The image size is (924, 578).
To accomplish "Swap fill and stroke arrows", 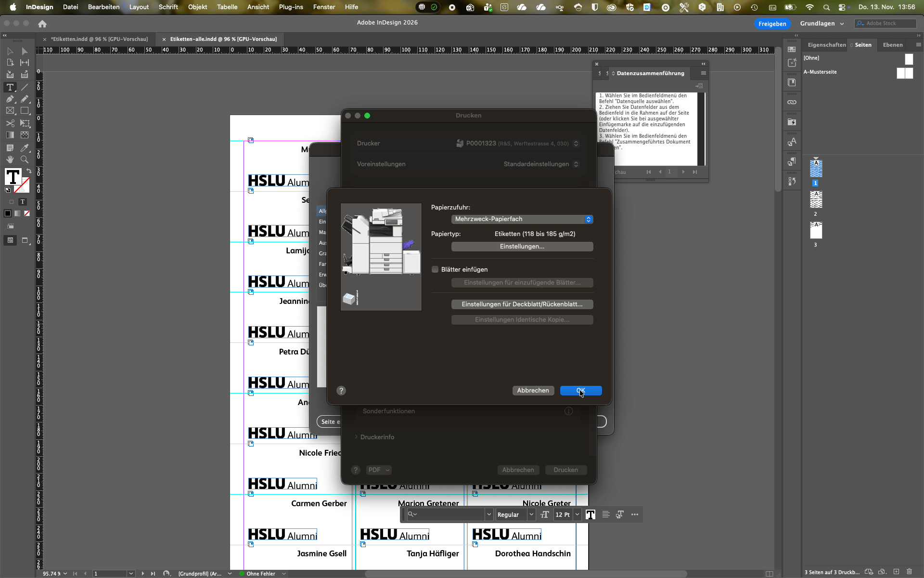I will (29, 171).
